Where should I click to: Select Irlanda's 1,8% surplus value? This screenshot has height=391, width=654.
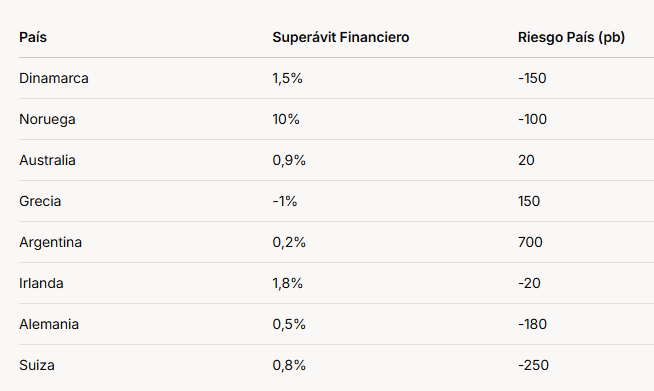[287, 283]
